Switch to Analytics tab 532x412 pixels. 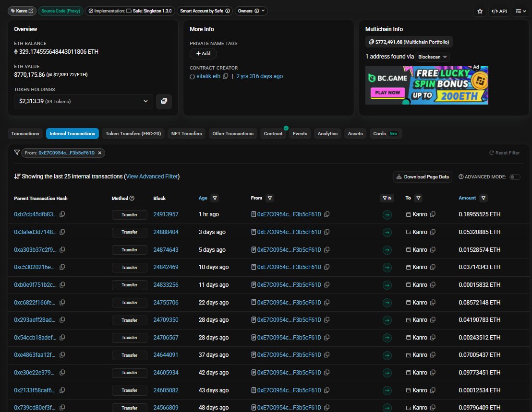pyautogui.click(x=327, y=133)
